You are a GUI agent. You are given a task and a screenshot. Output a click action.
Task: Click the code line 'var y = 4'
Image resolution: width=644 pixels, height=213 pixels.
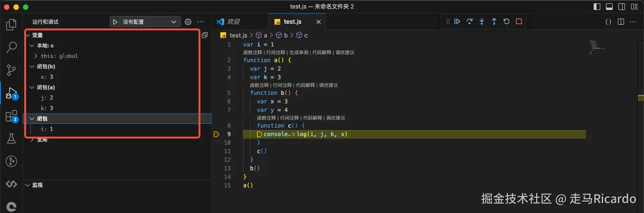pos(272,110)
